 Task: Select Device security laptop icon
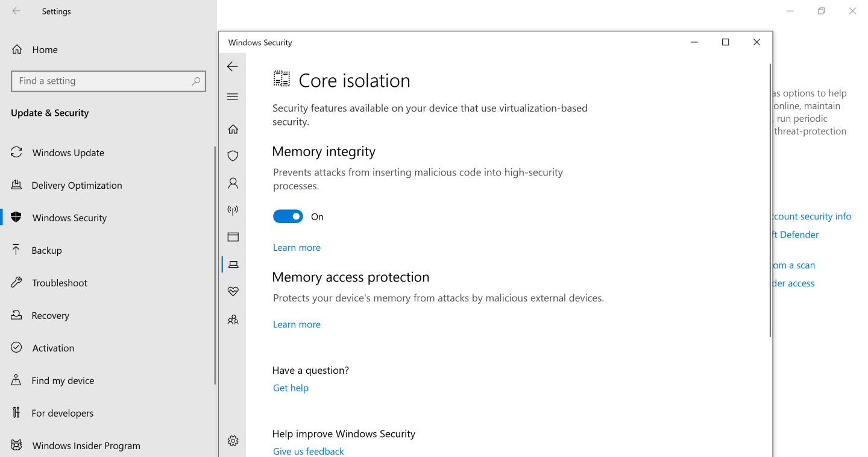[233, 264]
